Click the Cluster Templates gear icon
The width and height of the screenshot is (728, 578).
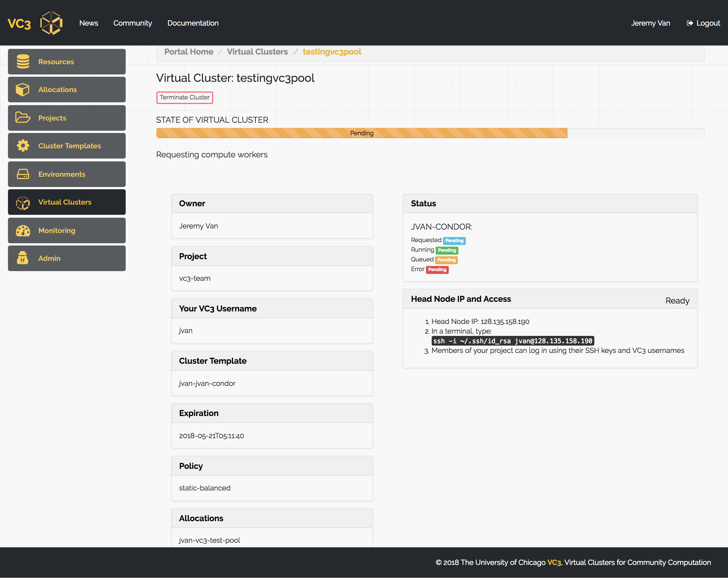23,146
